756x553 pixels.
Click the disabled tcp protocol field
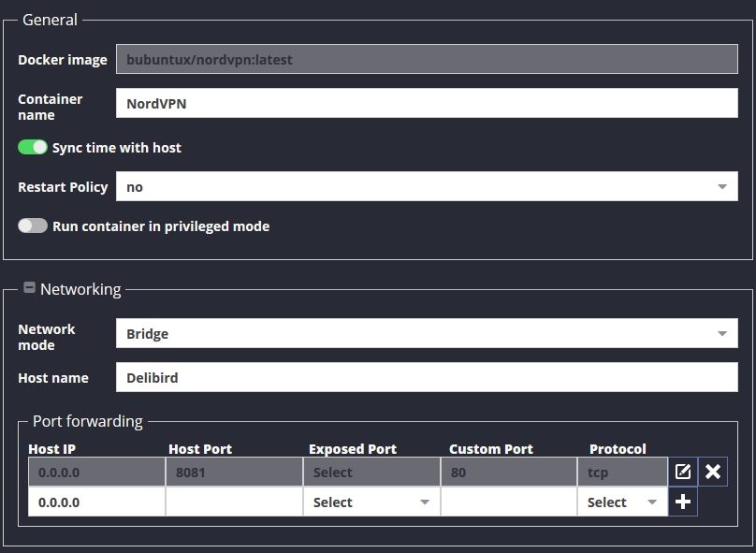622,472
